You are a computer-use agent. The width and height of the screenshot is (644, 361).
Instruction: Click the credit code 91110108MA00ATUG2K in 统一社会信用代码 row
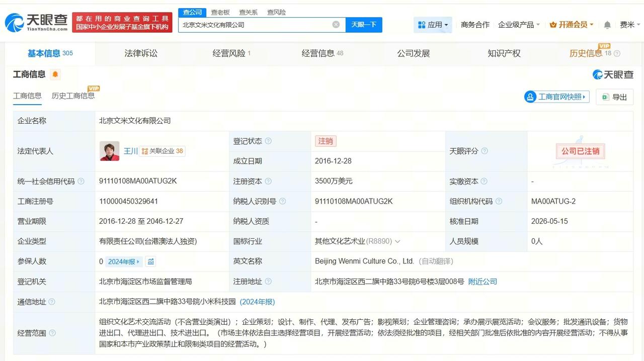pyautogui.click(x=138, y=181)
